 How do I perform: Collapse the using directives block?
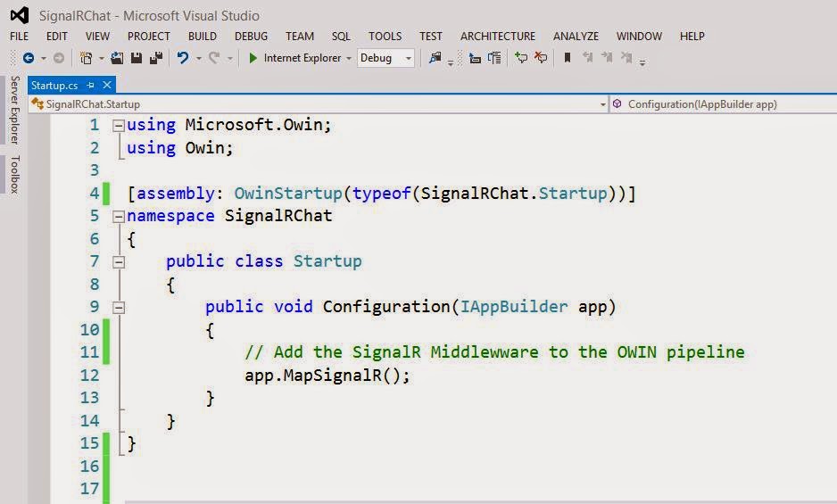click(119, 126)
